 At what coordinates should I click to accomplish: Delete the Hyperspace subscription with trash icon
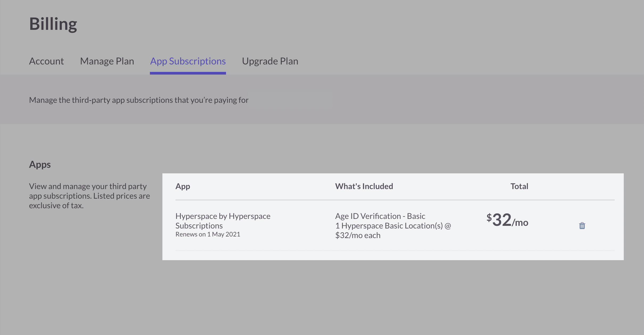pyautogui.click(x=582, y=226)
